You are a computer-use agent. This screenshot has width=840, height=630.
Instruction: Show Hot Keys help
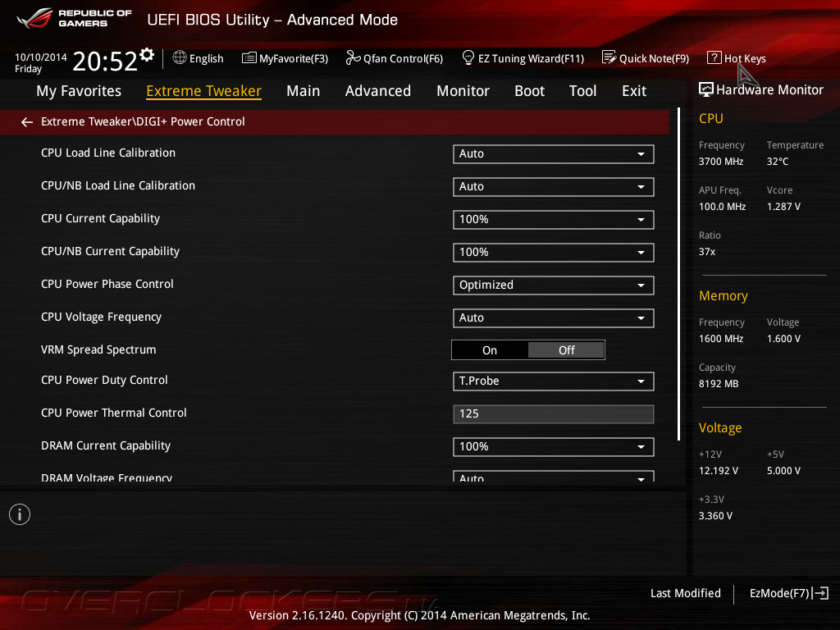click(737, 58)
